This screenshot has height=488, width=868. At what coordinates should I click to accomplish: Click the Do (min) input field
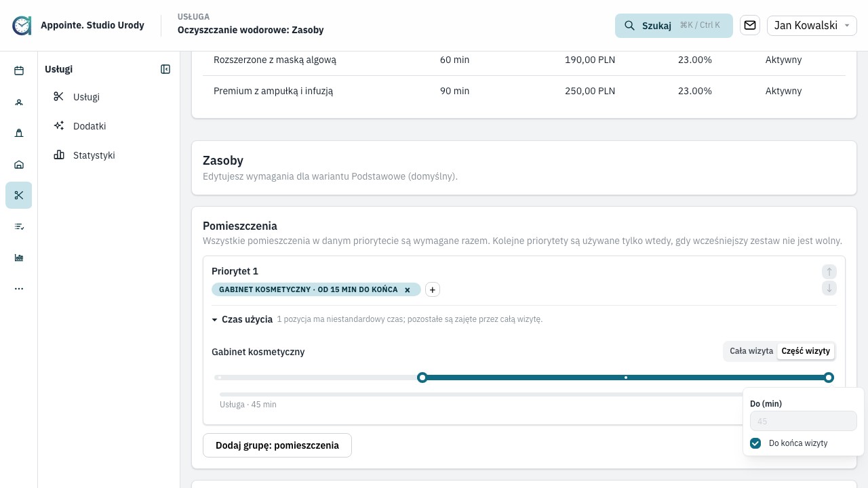click(804, 421)
